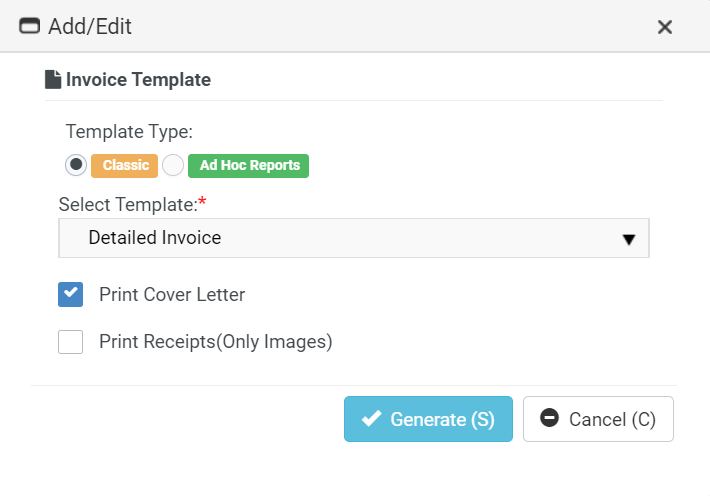Click the Invoice Template section heading

click(x=139, y=80)
